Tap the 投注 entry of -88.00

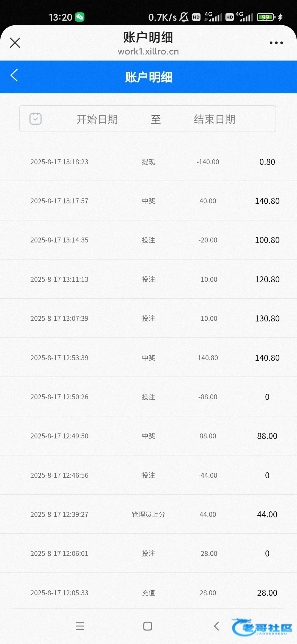tap(148, 397)
